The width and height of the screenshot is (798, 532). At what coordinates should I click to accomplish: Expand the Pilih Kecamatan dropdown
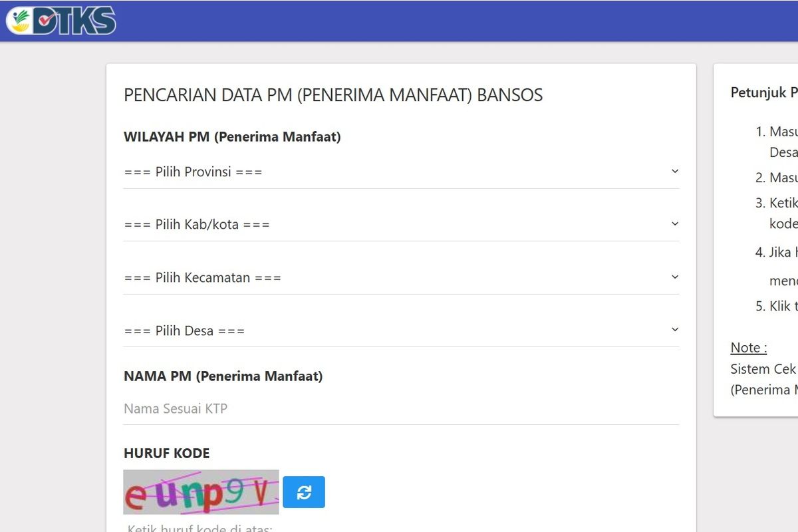point(401,277)
